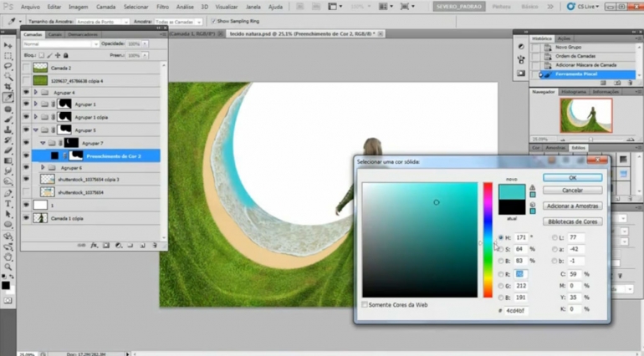This screenshot has width=644, height=356.
Task: Select the Zoom tool in toolbox
Action: point(8,267)
